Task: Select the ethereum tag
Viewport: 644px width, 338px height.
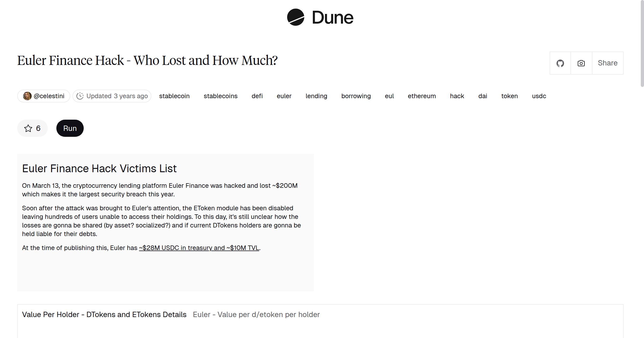Action: coord(422,96)
